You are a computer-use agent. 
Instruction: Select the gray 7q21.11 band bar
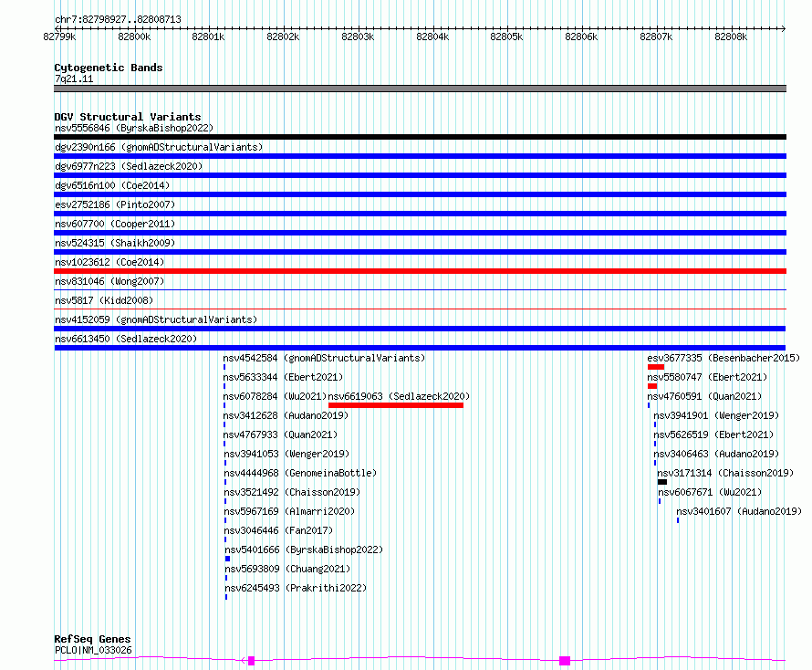[x=420, y=89]
